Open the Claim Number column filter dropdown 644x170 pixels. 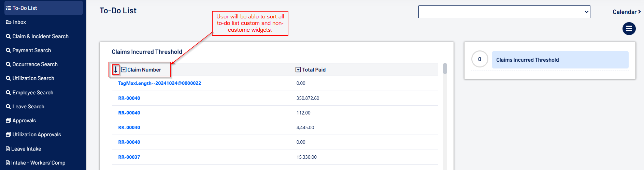[x=124, y=69]
